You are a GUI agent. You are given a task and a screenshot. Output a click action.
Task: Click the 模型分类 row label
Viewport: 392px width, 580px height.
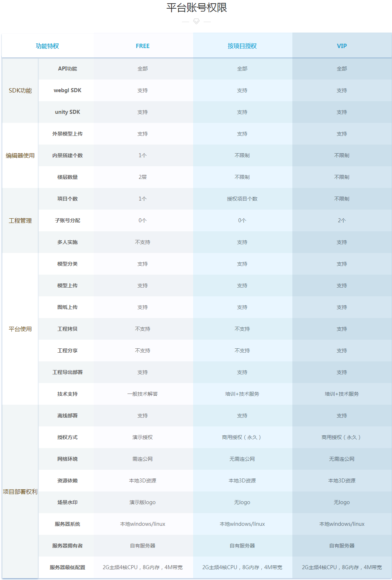coord(67,264)
